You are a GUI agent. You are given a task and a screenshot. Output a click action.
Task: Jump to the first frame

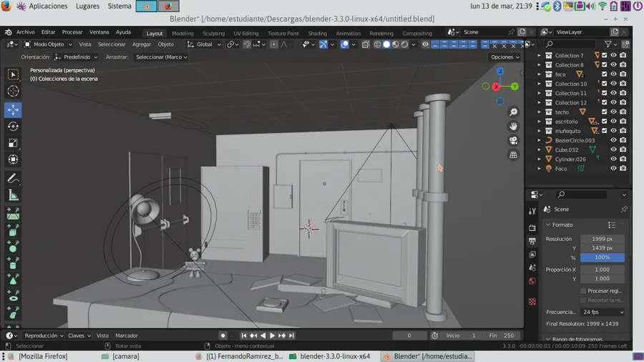pos(243,336)
